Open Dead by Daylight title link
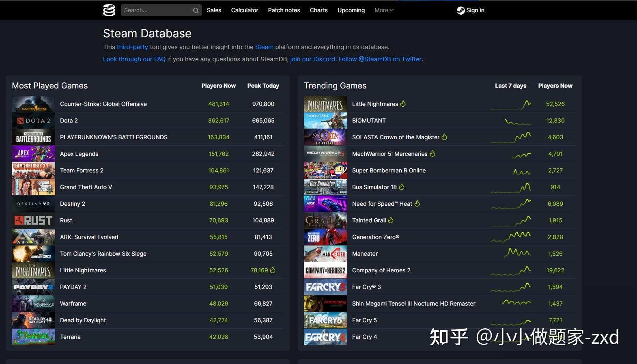637x364 pixels. click(x=83, y=320)
